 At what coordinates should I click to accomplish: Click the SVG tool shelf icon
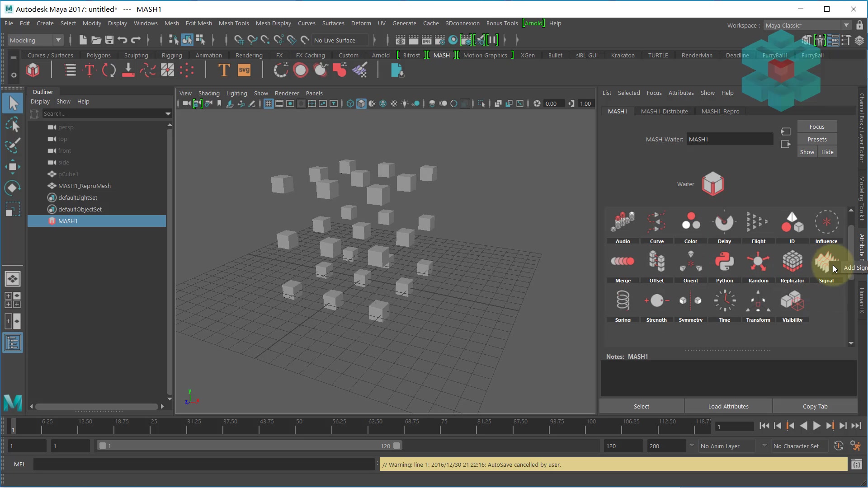pyautogui.click(x=244, y=70)
